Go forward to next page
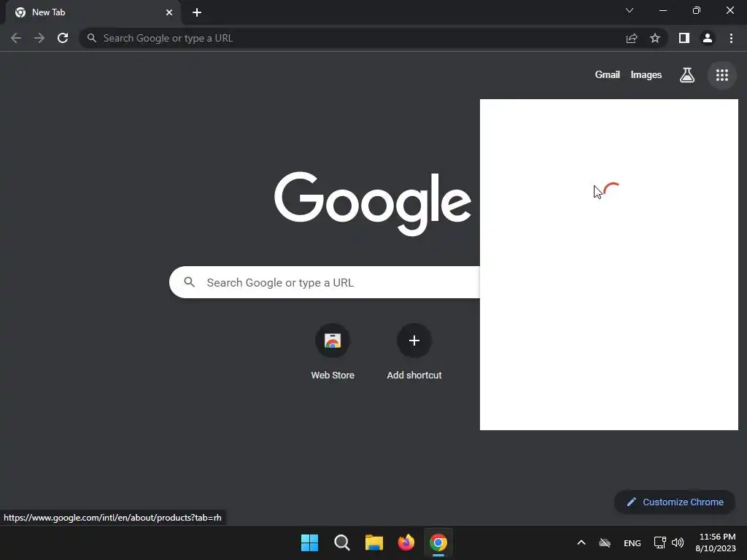747x560 pixels. (x=39, y=38)
